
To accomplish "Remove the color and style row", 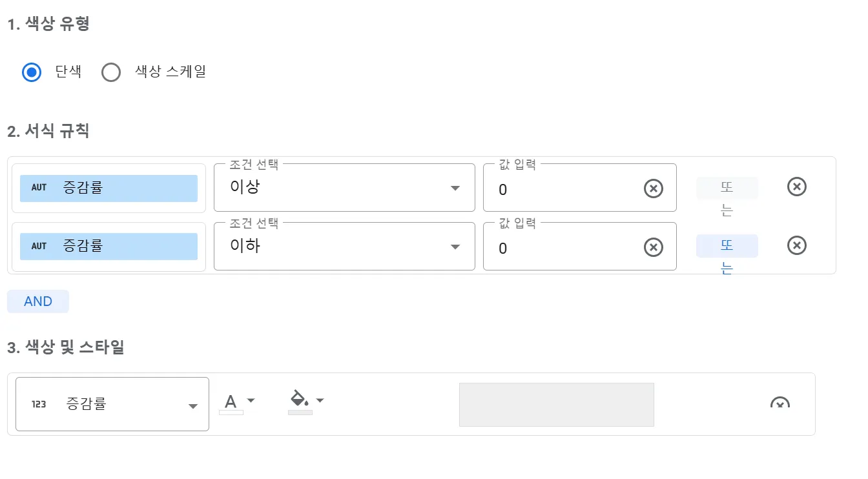I will [780, 404].
